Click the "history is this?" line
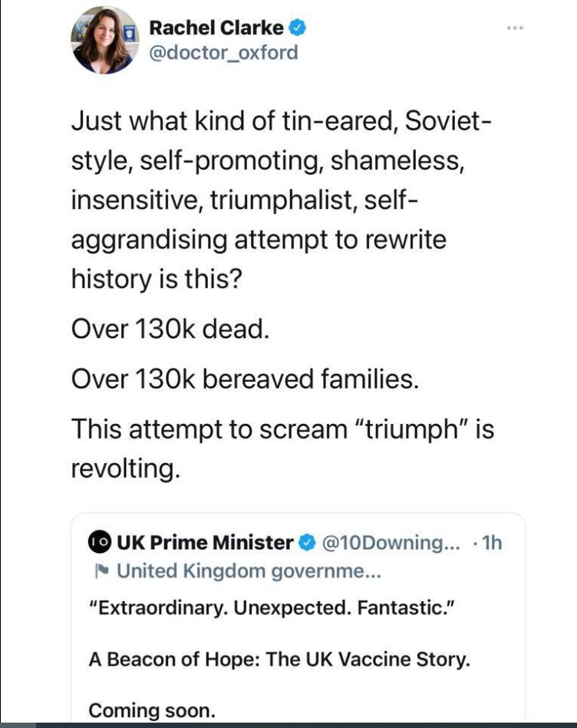Screen dimensions: 577x728 (157, 279)
